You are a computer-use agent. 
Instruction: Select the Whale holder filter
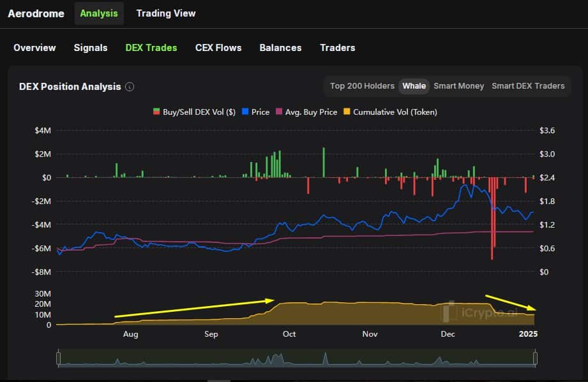[414, 86]
